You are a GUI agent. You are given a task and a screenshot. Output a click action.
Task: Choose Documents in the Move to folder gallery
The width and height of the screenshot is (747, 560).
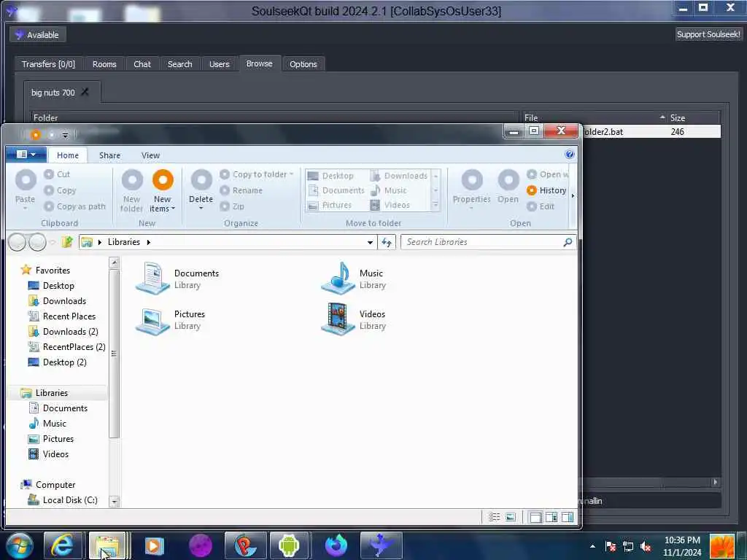click(x=336, y=190)
